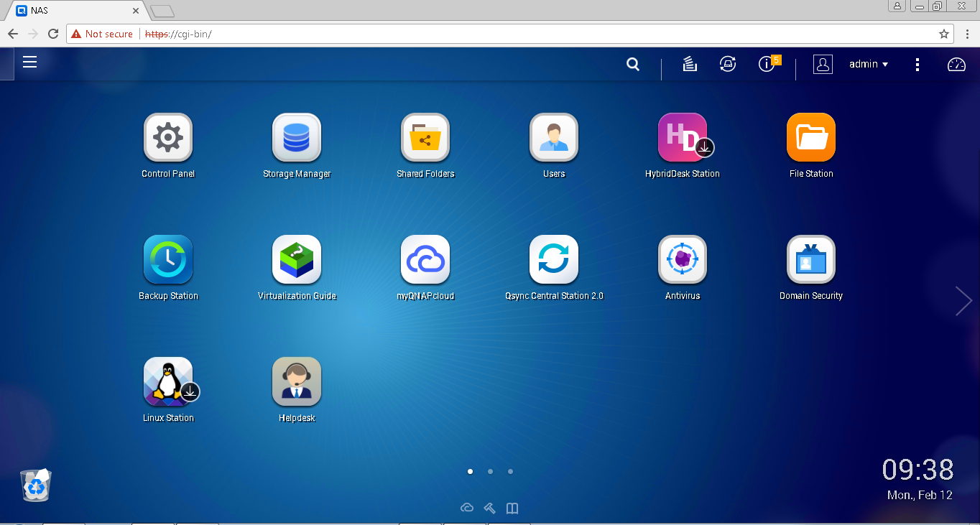
Task: Open the main hamburger menu
Action: (x=29, y=62)
